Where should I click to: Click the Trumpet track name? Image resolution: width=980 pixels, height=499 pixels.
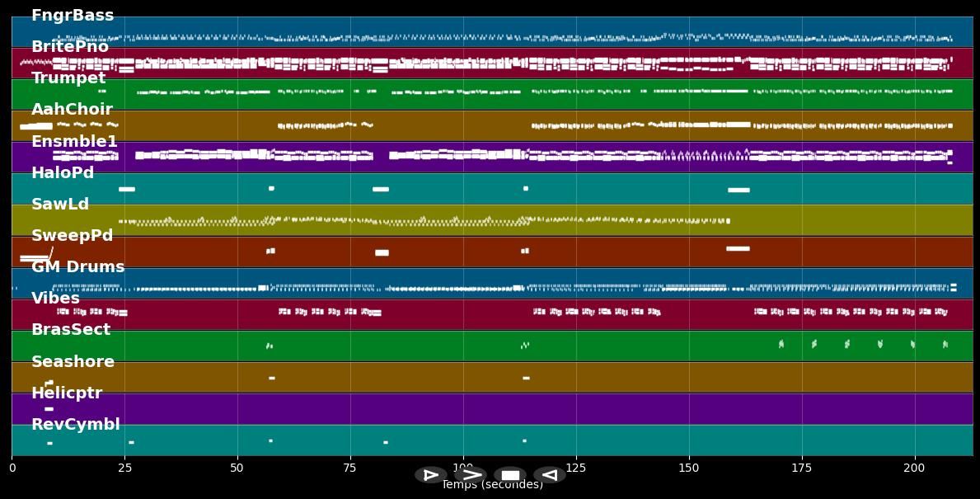(68, 78)
